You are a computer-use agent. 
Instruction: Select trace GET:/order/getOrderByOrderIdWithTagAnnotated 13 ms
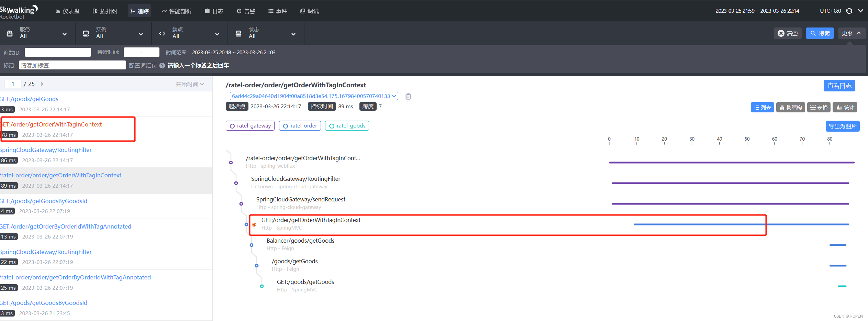click(x=106, y=231)
